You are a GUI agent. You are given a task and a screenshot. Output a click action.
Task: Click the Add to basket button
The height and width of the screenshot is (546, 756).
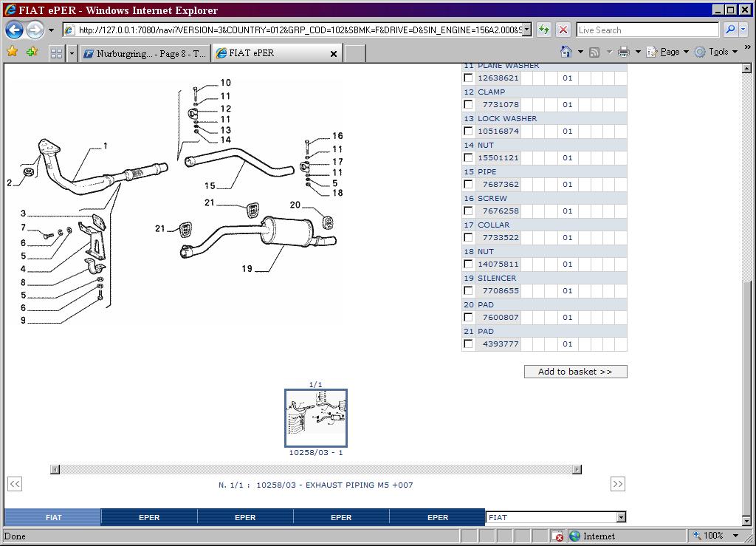(575, 372)
